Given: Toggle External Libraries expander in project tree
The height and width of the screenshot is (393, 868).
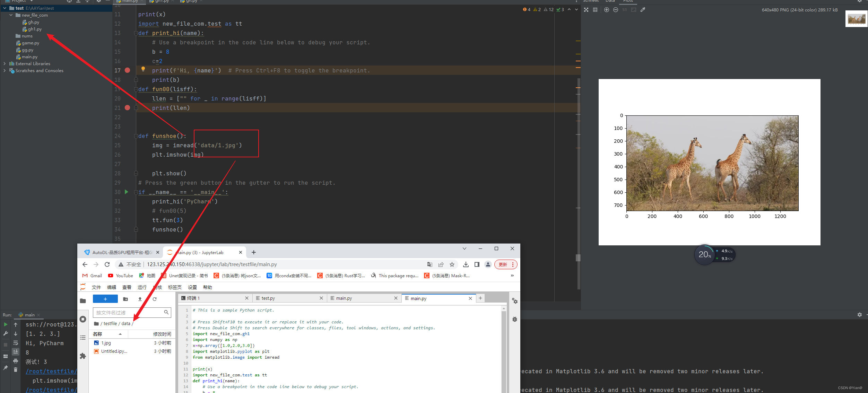Looking at the screenshot, I should tap(5, 63).
